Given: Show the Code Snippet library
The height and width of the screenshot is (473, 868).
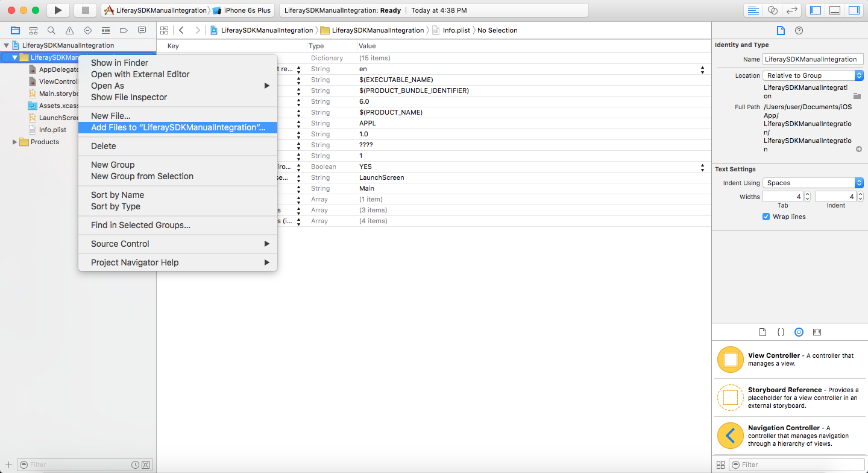Looking at the screenshot, I should [781, 332].
